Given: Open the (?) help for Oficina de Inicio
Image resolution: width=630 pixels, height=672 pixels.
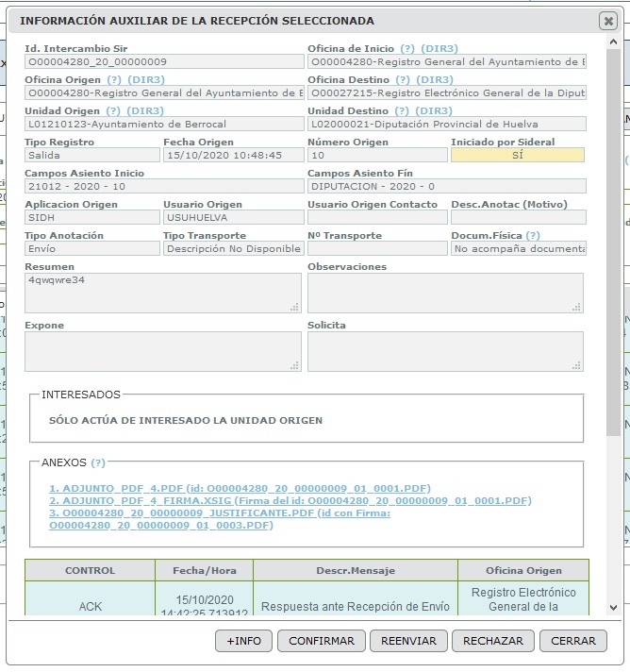Looking at the screenshot, I should click(406, 48).
